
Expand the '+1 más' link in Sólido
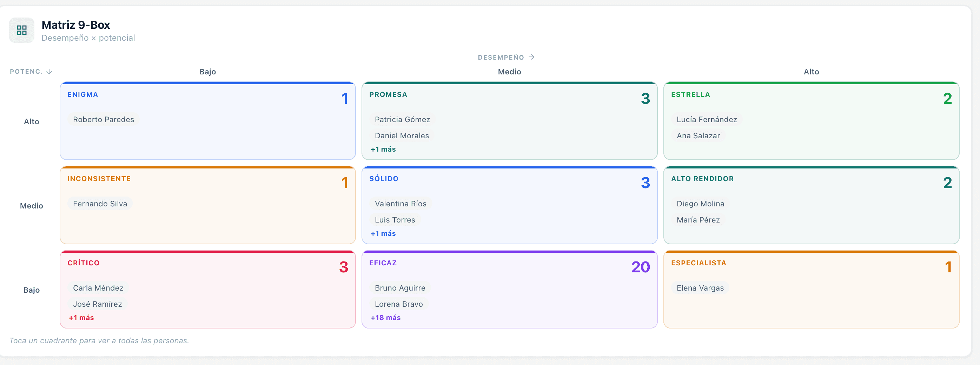(383, 233)
